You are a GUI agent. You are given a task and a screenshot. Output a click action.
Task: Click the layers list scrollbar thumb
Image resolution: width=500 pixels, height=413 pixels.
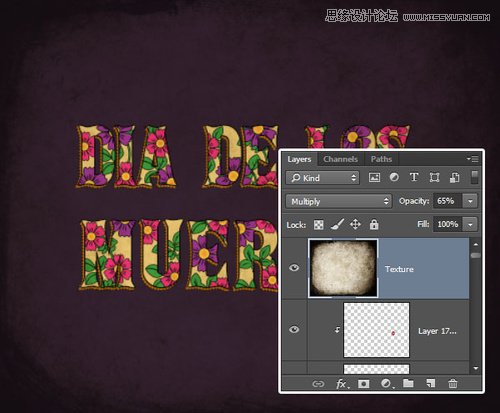coord(476,255)
